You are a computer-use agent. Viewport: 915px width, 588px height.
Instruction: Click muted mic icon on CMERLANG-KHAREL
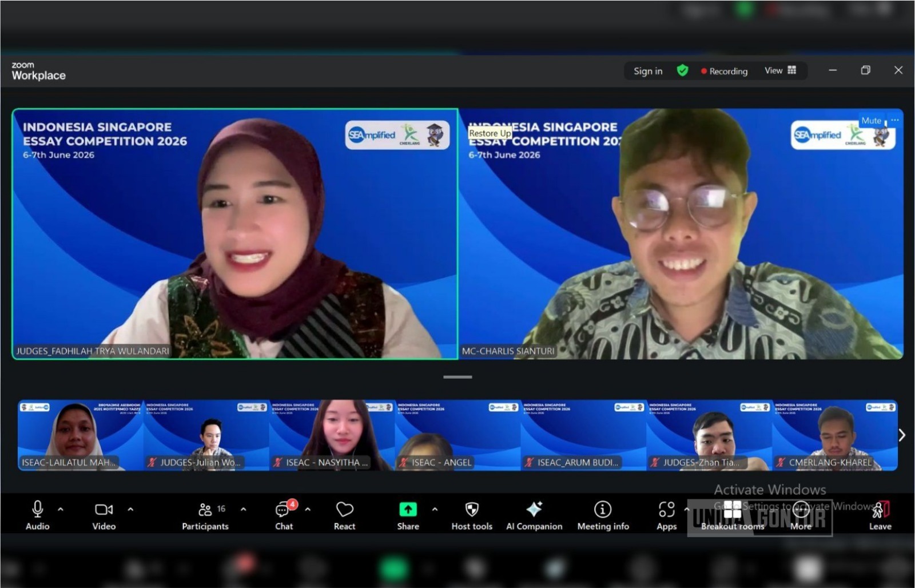781,462
